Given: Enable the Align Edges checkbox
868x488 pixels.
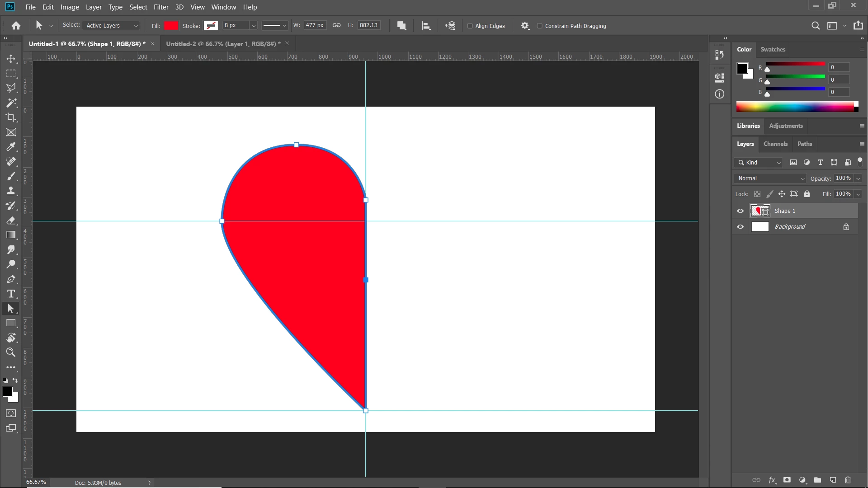Looking at the screenshot, I should [470, 26].
